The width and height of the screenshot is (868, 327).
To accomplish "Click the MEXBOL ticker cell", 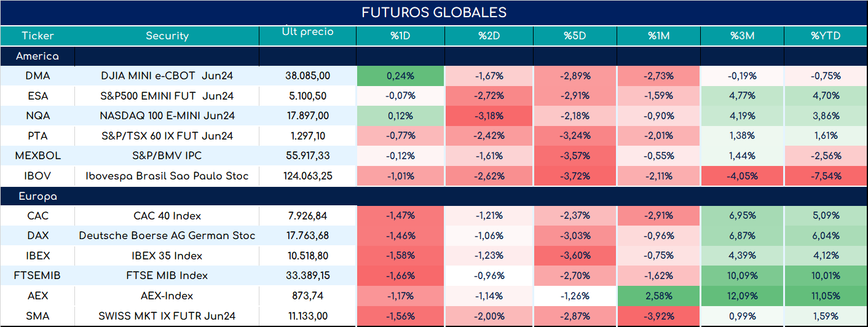I will point(37,156).
